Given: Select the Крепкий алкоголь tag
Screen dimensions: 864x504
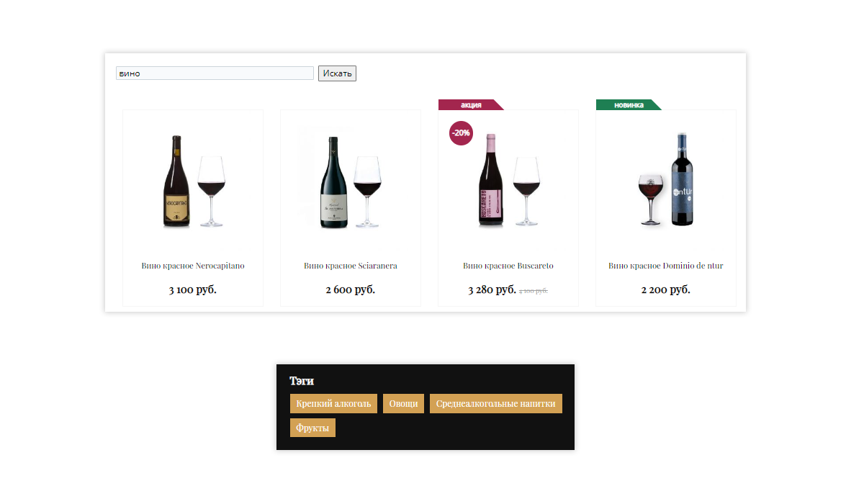Looking at the screenshot, I should (333, 404).
